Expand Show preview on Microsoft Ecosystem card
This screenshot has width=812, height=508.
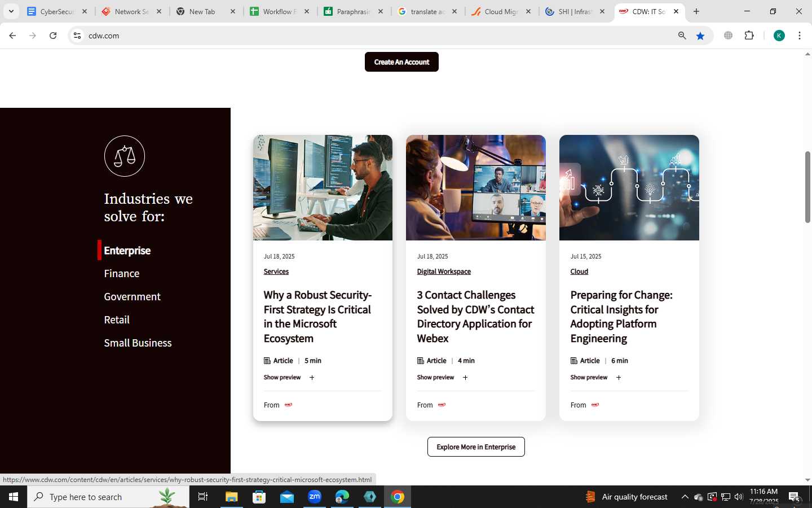click(289, 378)
